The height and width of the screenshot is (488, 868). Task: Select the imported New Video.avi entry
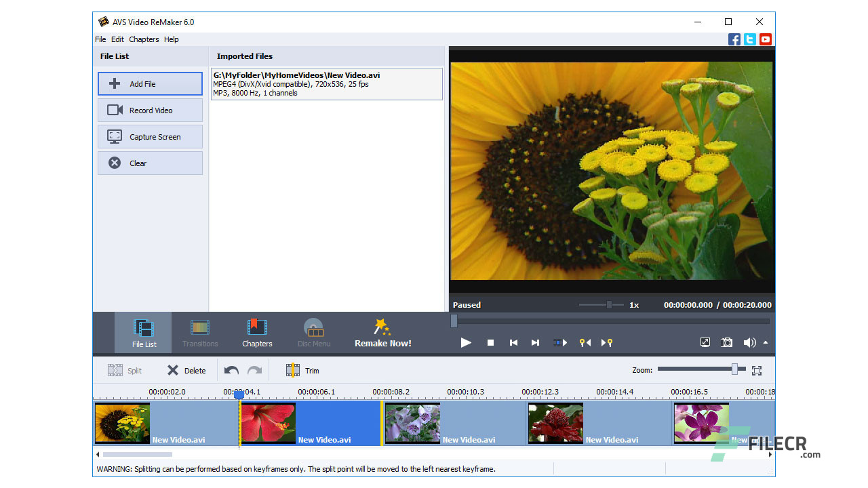point(327,84)
